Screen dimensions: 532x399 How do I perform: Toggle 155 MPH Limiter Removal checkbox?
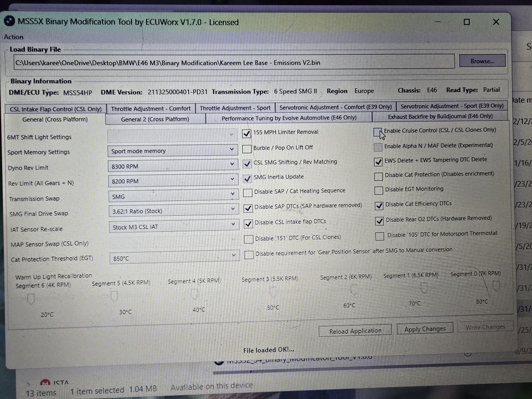[247, 133]
